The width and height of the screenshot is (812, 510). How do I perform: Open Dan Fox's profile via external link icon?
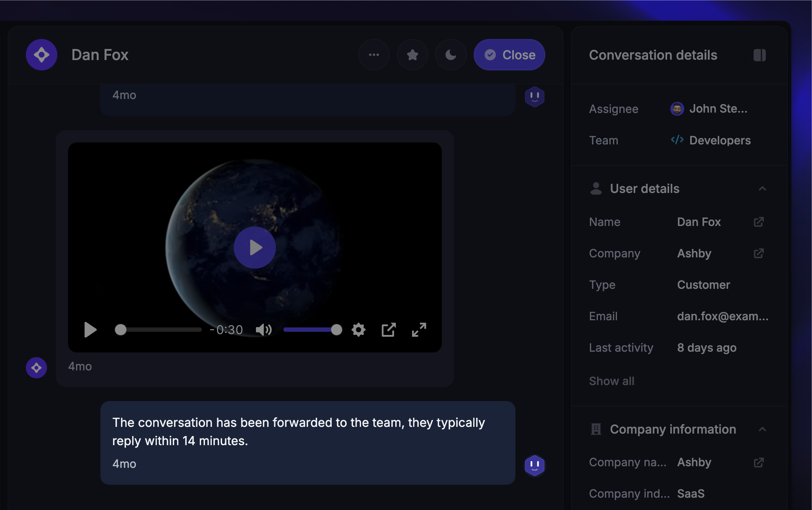(x=759, y=222)
